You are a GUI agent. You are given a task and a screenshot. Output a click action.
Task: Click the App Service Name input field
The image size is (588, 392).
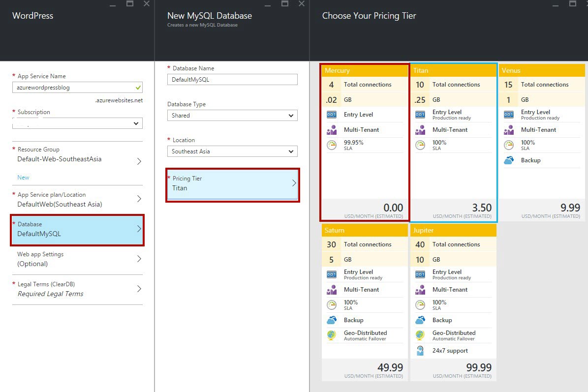(x=77, y=88)
